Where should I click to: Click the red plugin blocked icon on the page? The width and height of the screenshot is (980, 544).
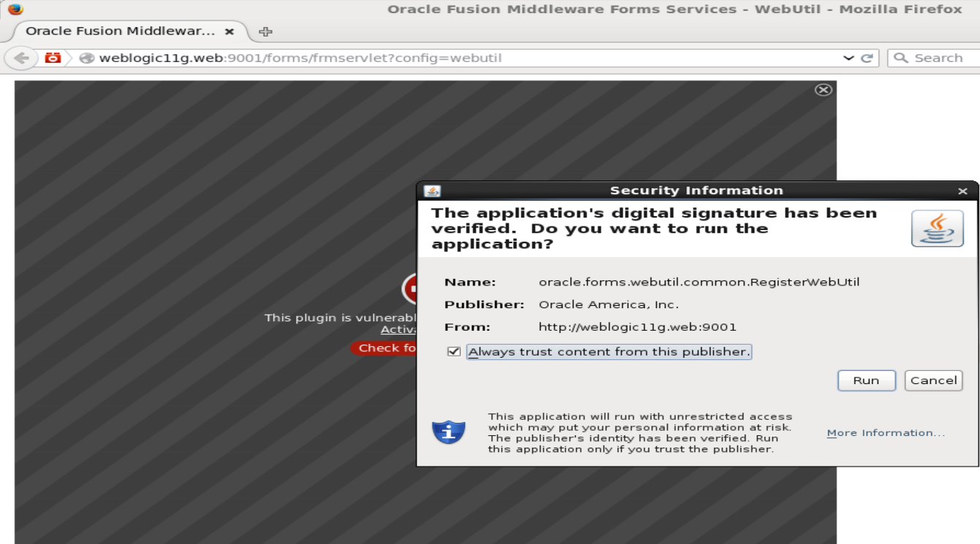410,289
